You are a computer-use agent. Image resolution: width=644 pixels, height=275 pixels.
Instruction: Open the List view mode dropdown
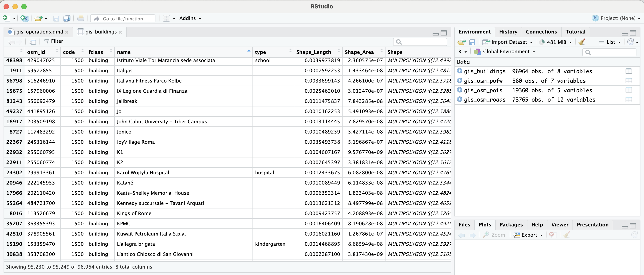pyautogui.click(x=610, y=42)
